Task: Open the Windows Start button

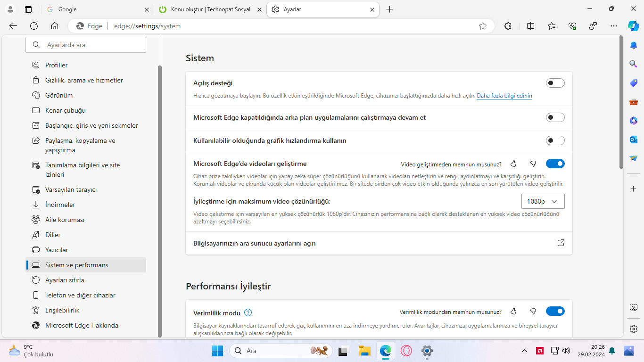Action: pos(217,351)
